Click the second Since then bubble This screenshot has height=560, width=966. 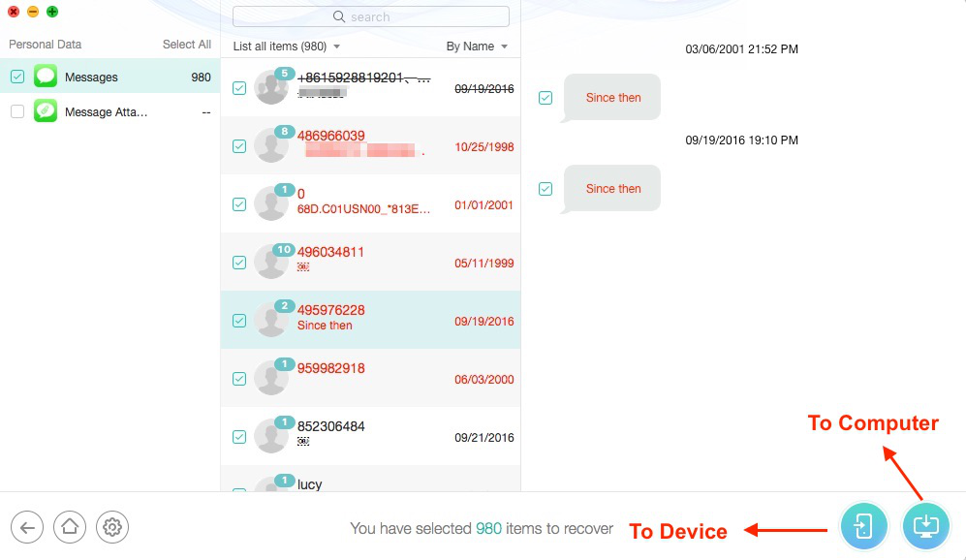click(612, 189)
